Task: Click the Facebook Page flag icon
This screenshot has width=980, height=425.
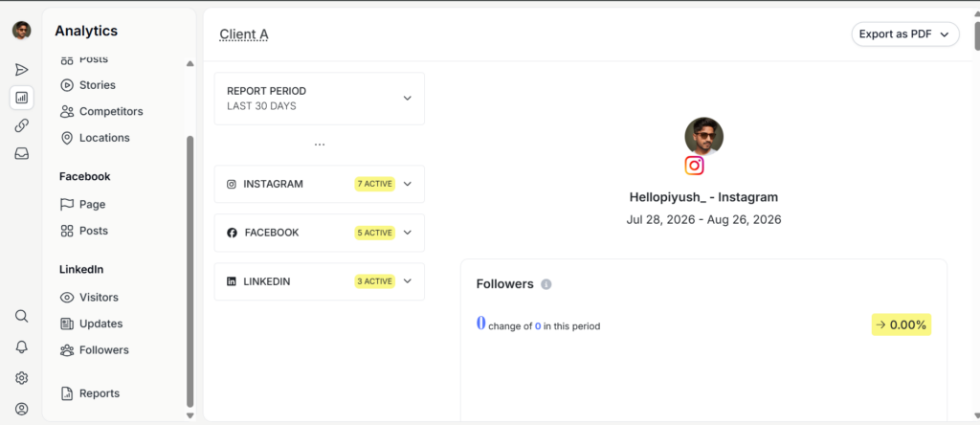Action: [x=67, y=205]
